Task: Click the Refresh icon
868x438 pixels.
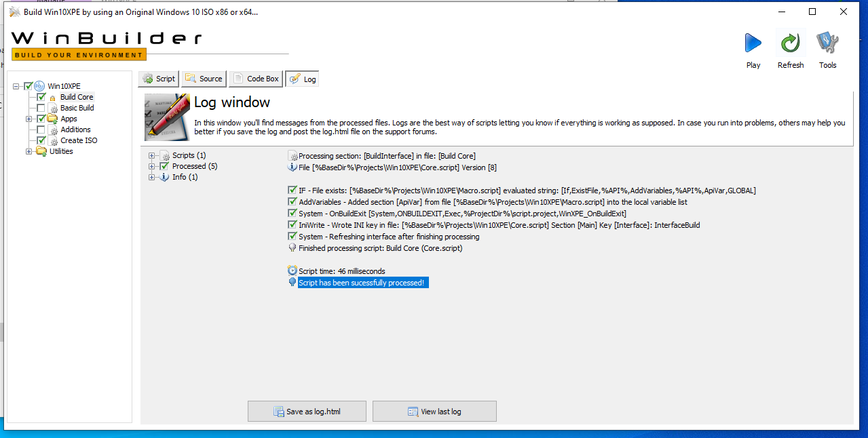Action: coord(790,43)
